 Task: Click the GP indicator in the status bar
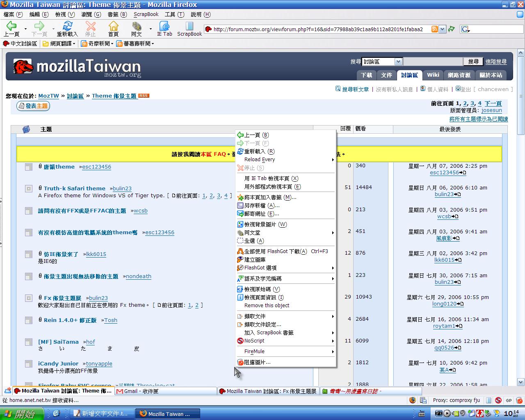pyautogui.click(x=509, y=400)
